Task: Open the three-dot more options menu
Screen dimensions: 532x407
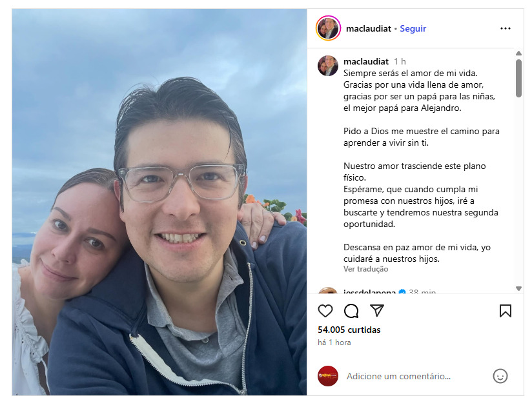Action: pyautogui.click(x=505, y=28)
